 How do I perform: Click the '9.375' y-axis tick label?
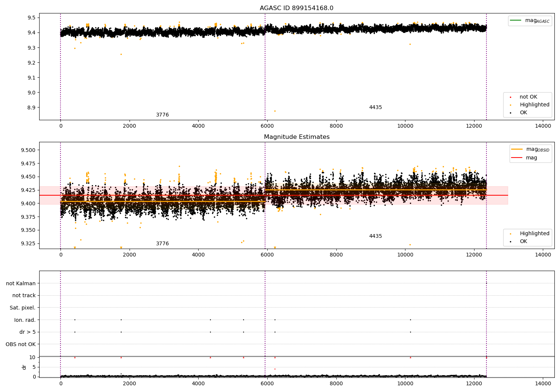coord(28,217)
